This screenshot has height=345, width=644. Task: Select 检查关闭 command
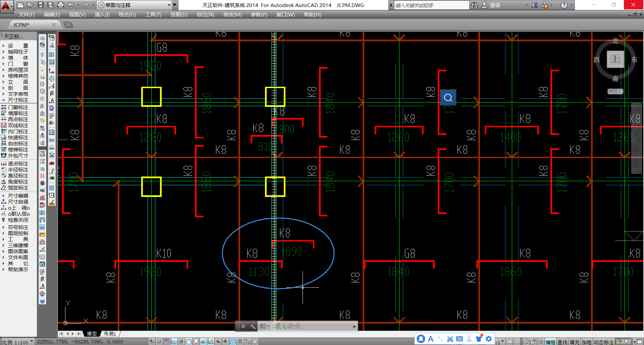point(18,220)
